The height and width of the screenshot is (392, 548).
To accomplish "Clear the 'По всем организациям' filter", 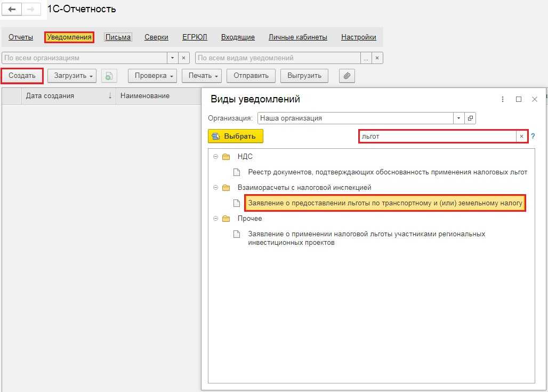I will 184,58.
